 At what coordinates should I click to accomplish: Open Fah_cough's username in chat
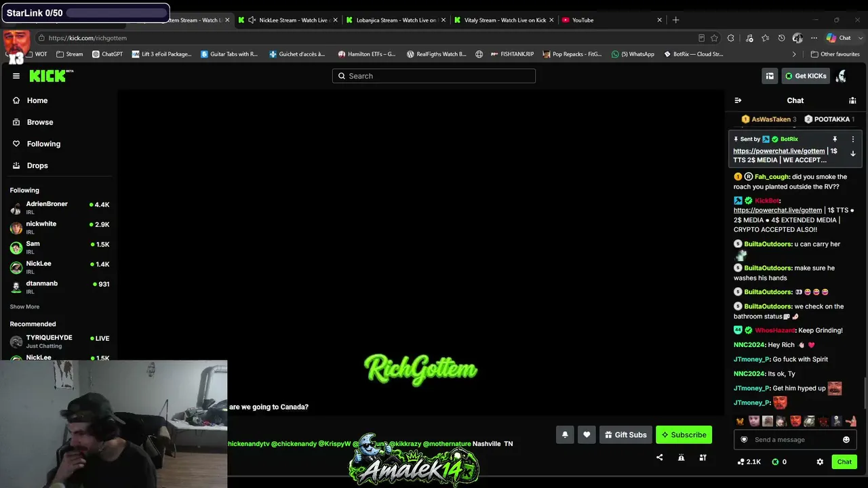click(772, 177)
